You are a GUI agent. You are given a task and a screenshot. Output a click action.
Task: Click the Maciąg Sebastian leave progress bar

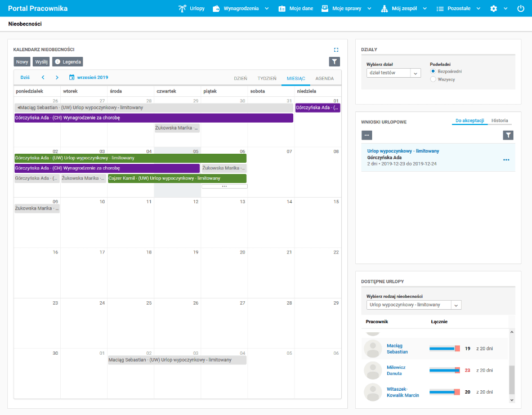pyautogui.click(x=445, y=349)
